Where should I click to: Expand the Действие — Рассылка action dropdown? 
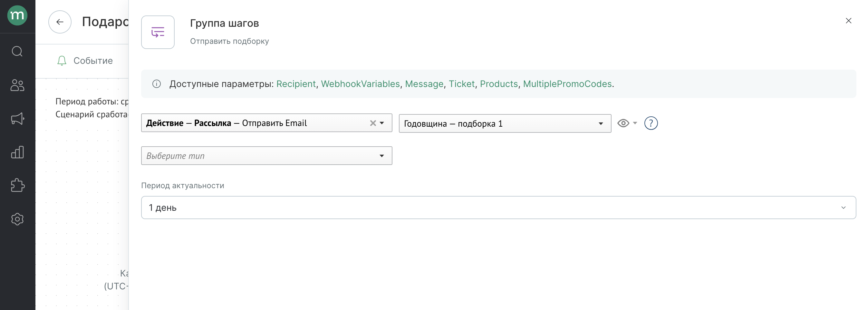(382, 123)
